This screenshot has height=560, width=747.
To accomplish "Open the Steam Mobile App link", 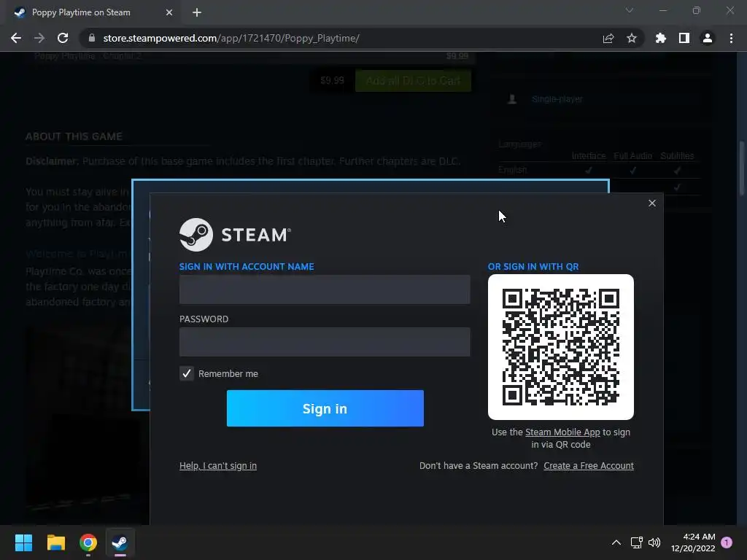I will [x=562, y=432].
